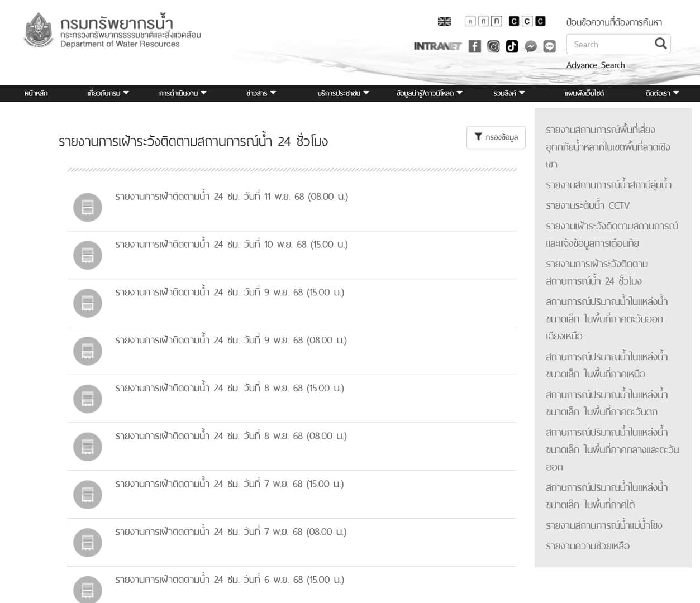
Task: Click the magnifying glass search icon
Action: pyautogui.click(x=660, y=44)
